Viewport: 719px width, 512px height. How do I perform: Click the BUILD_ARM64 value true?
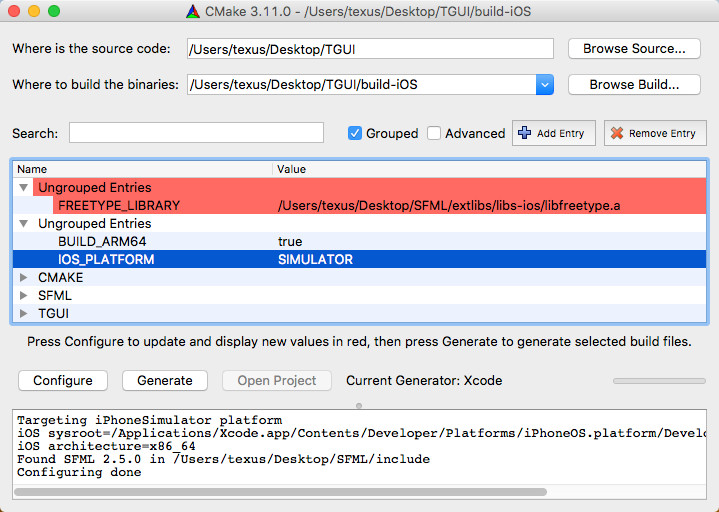pos(290,242)
